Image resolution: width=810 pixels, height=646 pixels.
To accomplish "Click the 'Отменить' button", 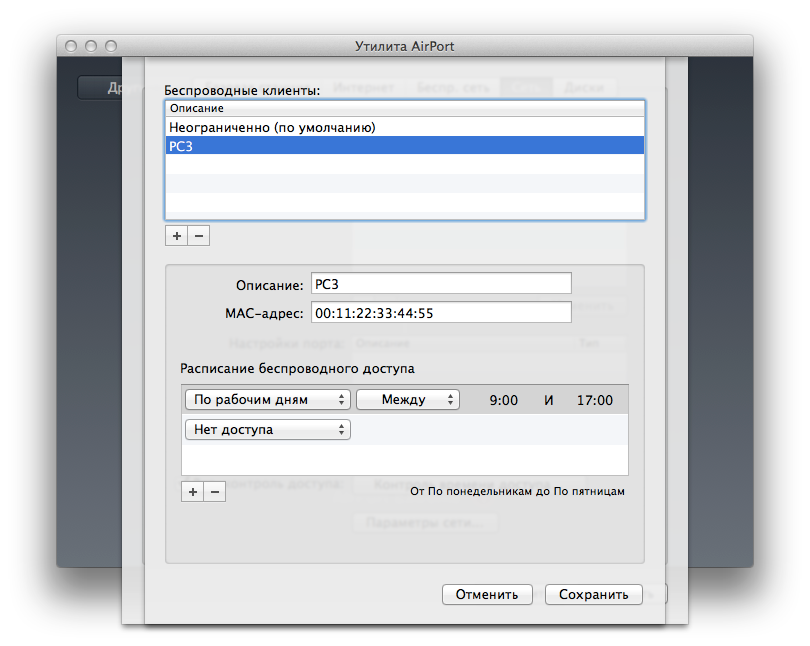I will (x=487, y=594).
